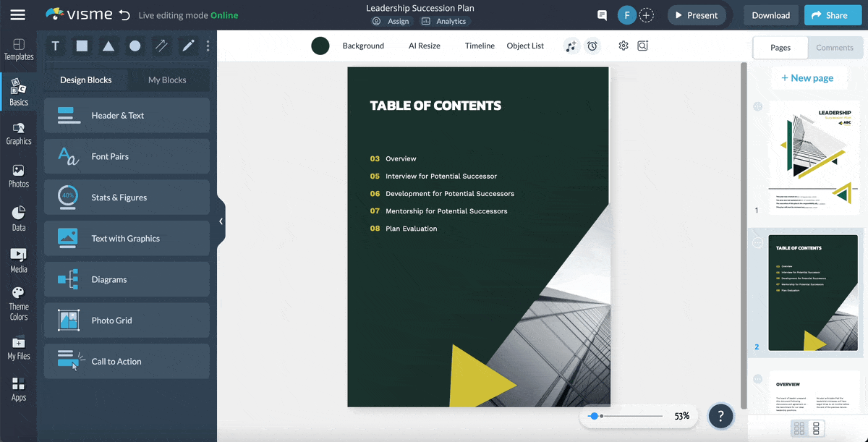This screenshot has width=868, height=442.
Task: Open the Comments tab
Action: [835, 48]
